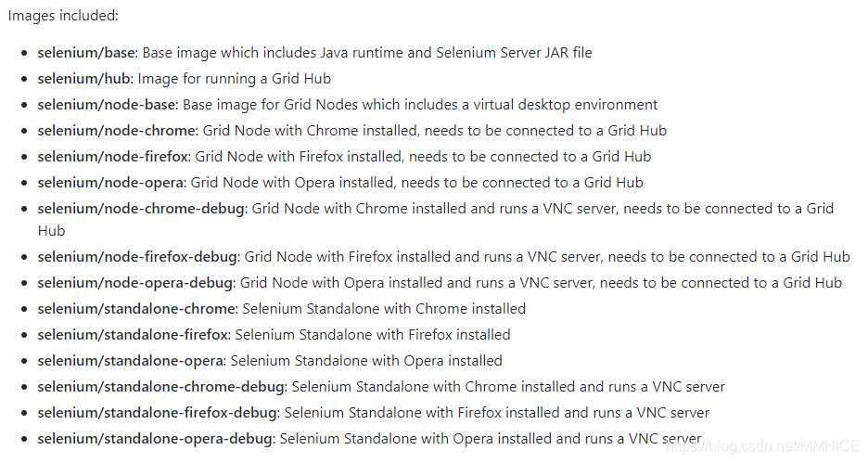Click the selenium/node-base list entry
This screenshot has width=868, height=463.
[107, 105]
